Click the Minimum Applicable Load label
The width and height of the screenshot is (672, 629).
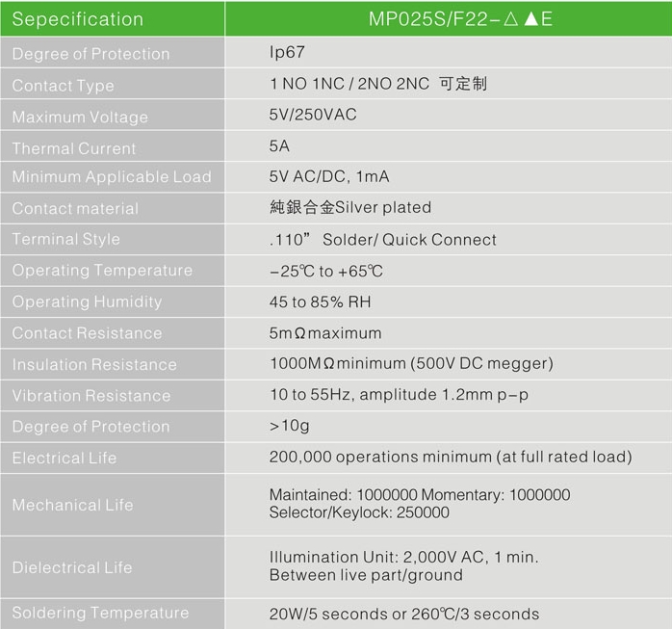coord(111,177)
